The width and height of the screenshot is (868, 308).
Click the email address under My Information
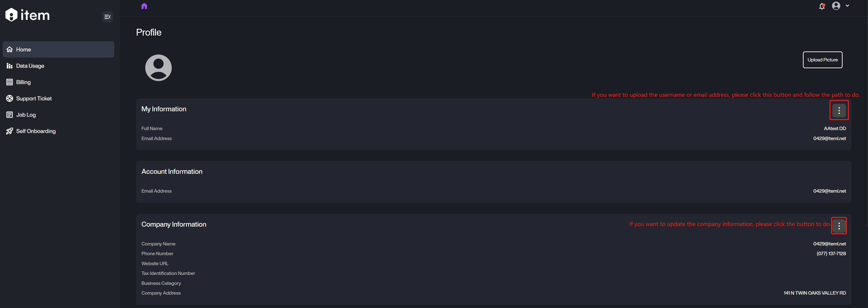point(829,138)
